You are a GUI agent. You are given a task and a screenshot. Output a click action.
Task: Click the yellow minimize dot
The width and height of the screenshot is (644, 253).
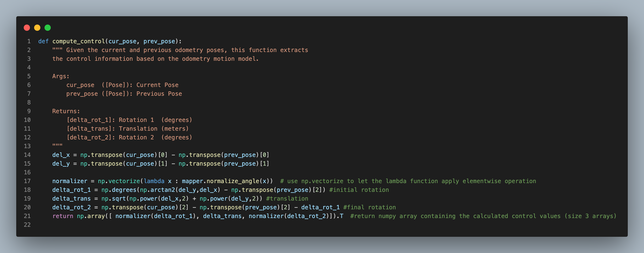click(x=37, y=28)
